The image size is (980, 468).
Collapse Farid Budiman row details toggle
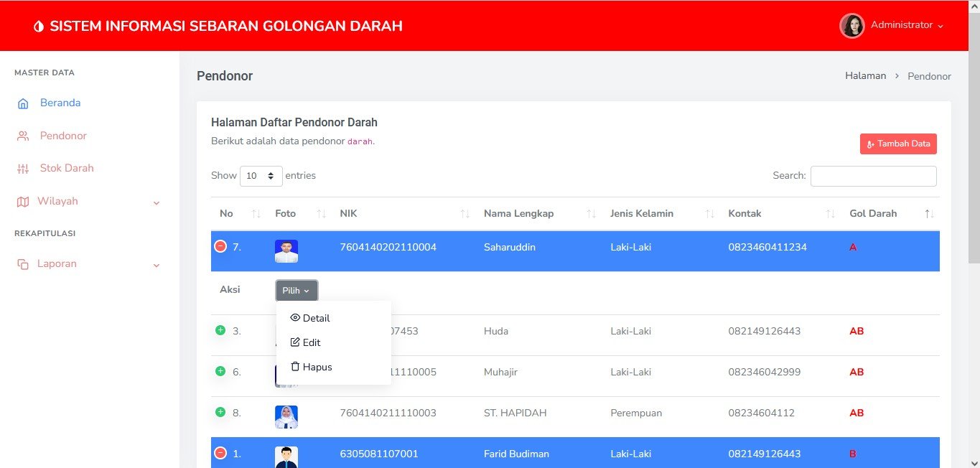[x=220, y=453]
